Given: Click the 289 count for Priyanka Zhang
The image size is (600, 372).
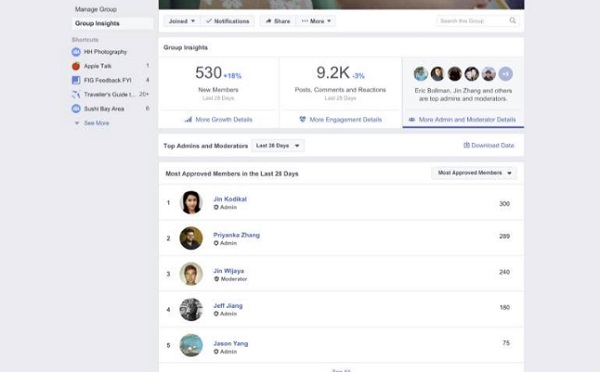Looking at the screenshot, I should click(504, 236).
